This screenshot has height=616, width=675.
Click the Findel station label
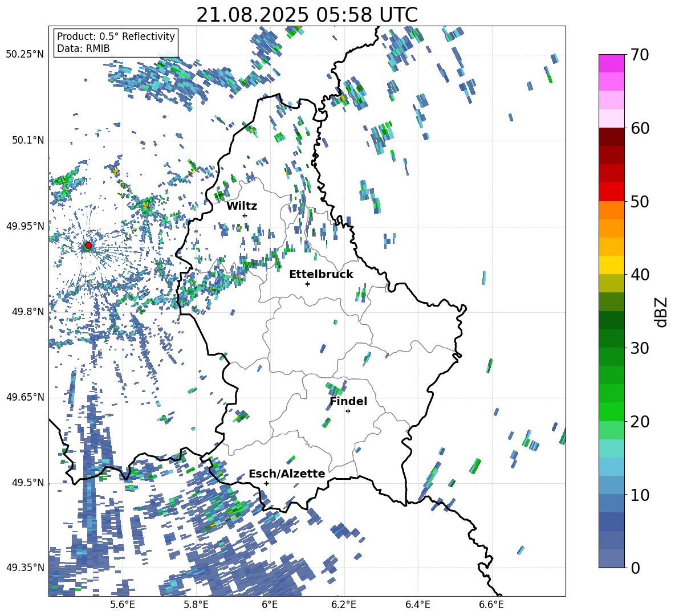[348, 401]
